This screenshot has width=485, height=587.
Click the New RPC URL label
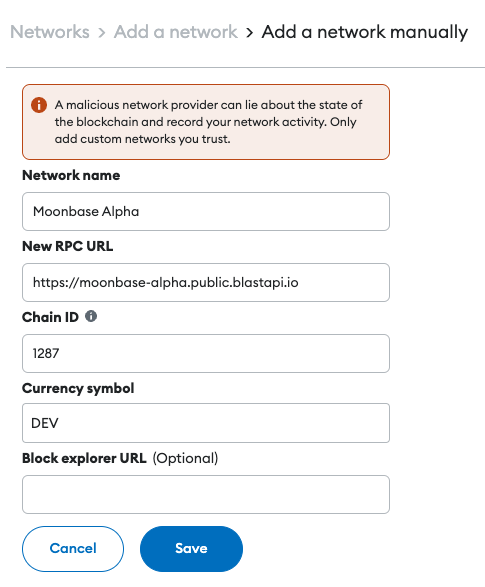click(x=68, y=246)
